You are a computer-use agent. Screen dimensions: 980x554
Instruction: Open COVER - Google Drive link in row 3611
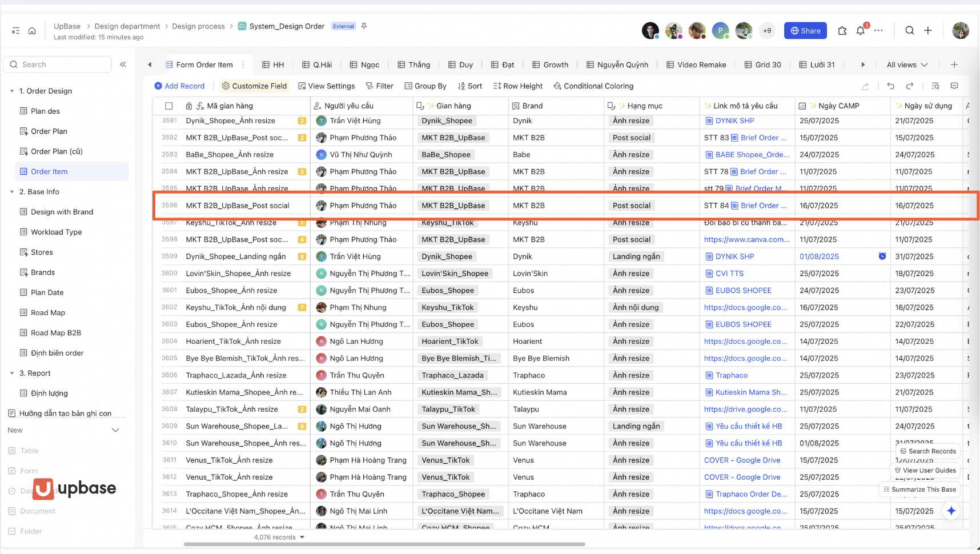pos(742,460)
